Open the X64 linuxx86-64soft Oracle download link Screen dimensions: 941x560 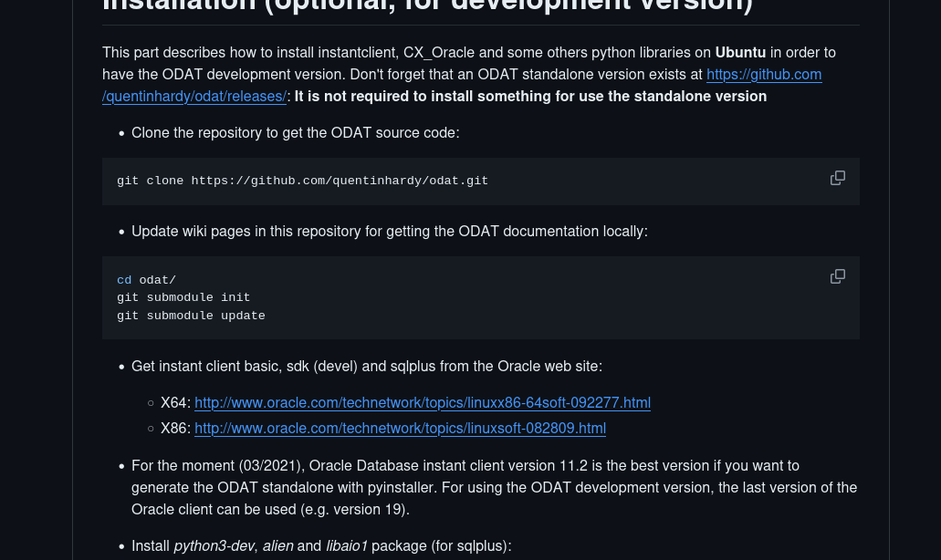[x=422, y=403]
